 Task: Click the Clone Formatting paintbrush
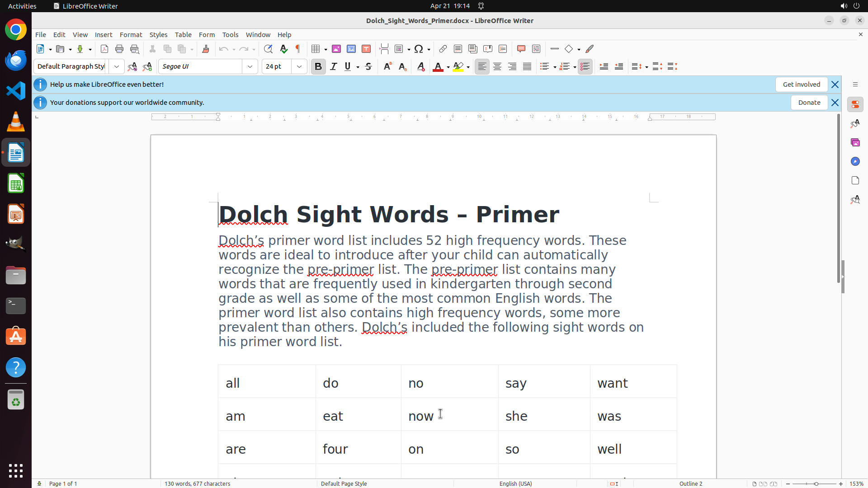coord(206,49)
